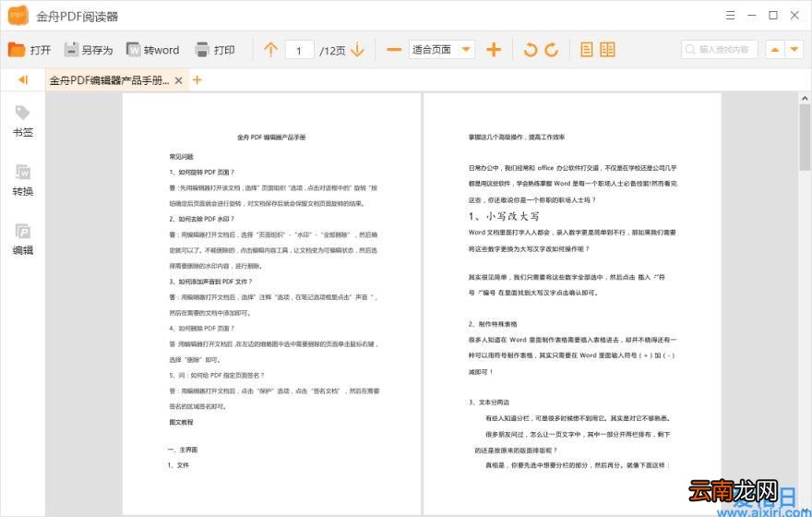Zoom in using the plus icon
812x517 pixels.
[494, 50]
